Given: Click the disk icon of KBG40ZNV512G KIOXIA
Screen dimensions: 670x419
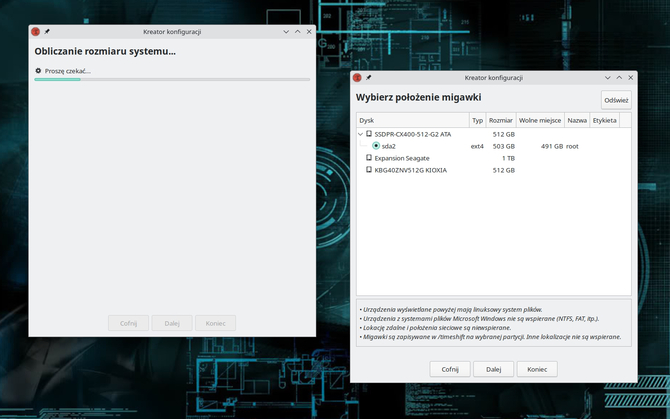Looking at the screenshot, I should click(369, 170).
